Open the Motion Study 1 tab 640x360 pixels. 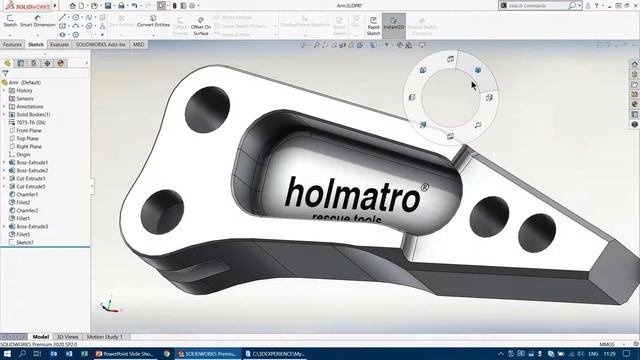104,337
